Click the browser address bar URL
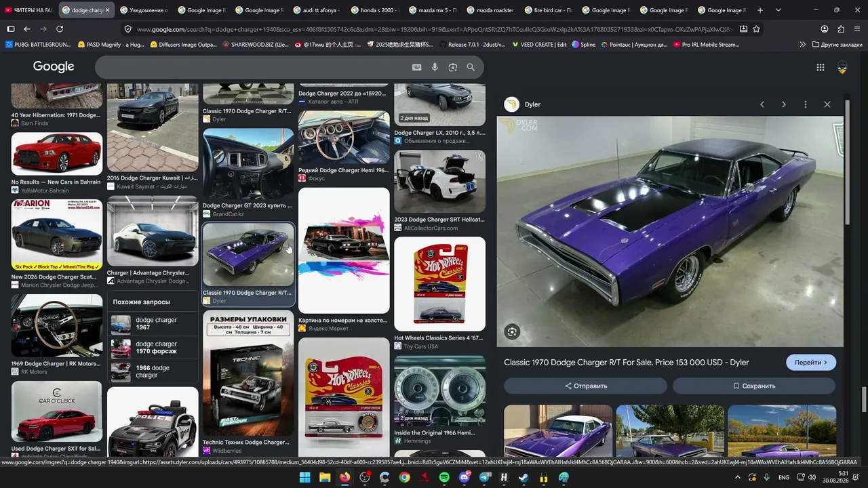Screen dimensions: 868x488 pos(434,29)
